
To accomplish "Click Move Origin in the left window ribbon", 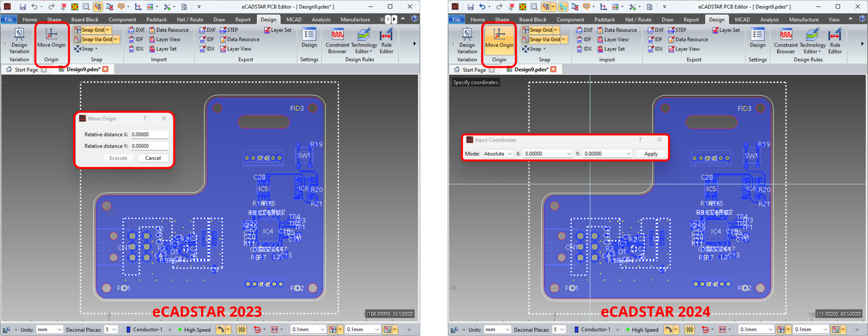I will click(x=51, y=39).
